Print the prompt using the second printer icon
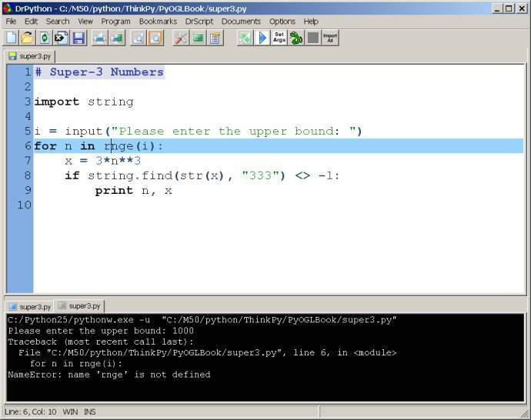 117,38
